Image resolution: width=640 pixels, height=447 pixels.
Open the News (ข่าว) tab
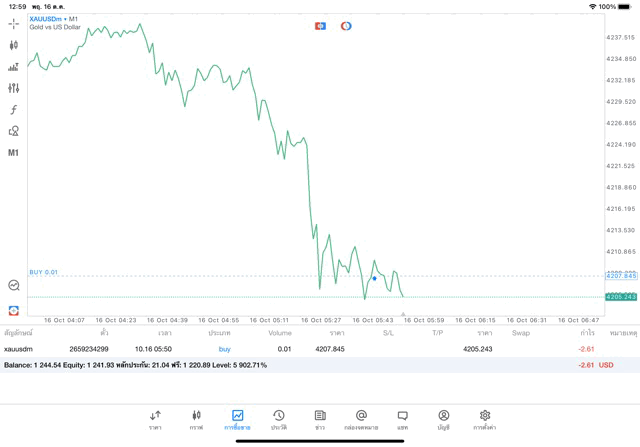pos(320,419)
